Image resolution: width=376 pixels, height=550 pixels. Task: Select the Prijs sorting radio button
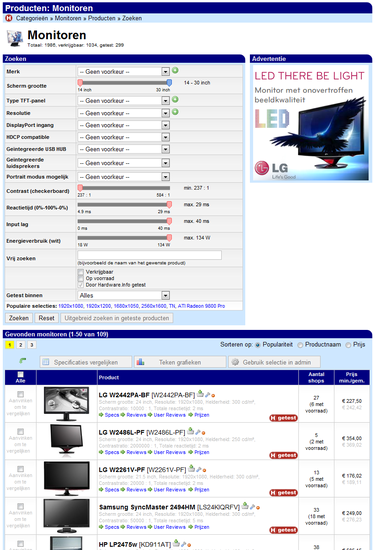(348, 345)
